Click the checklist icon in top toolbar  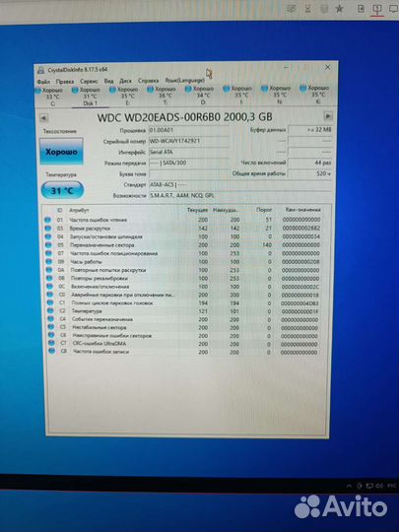click(291, 9)
